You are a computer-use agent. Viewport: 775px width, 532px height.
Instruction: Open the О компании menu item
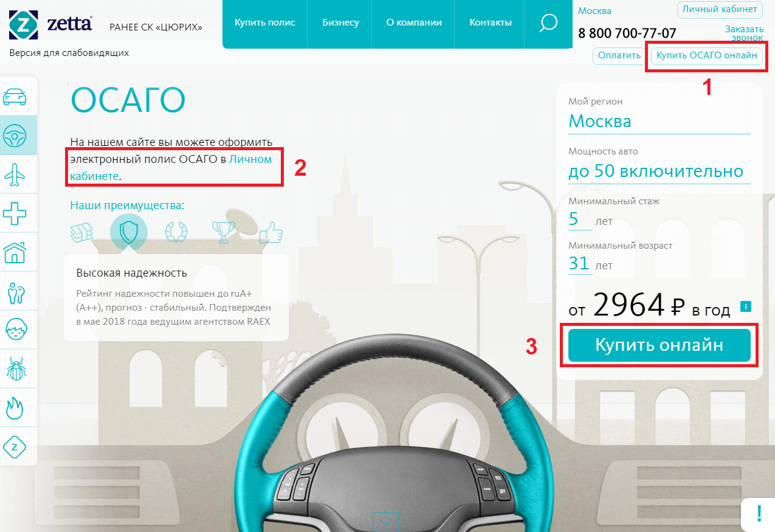tap(414, 23)
